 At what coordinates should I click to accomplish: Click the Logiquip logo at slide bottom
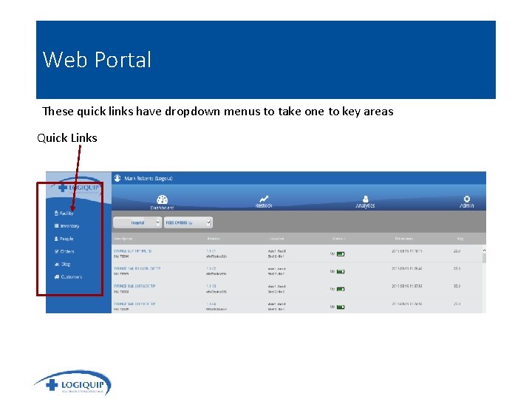[x=73, y=383]
